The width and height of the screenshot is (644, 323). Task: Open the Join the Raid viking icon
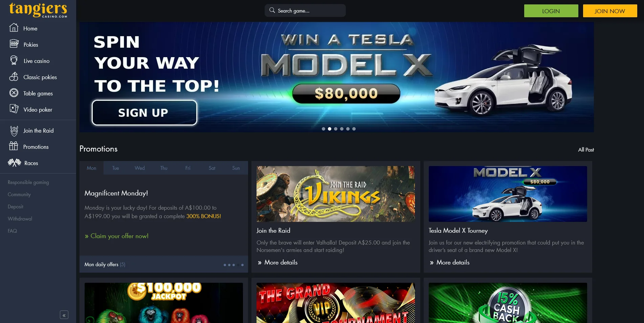click(x=14, y=131)
